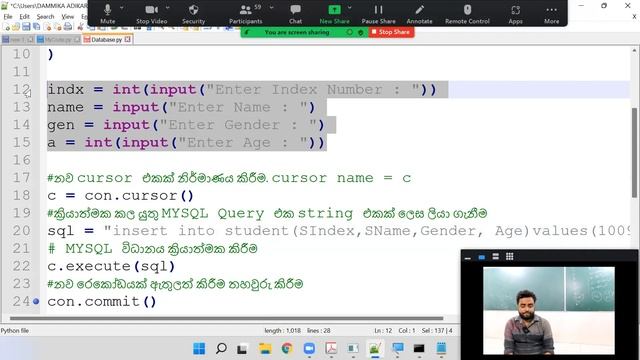Open the File menu in Notepad++
Viewport: 640px width, 360px height.
(8, 17)
